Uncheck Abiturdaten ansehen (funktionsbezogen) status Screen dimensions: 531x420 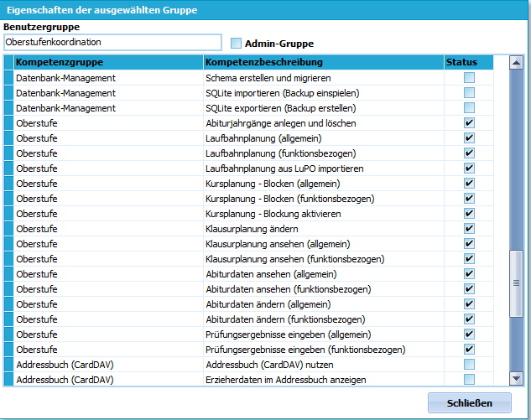point(469,289)
